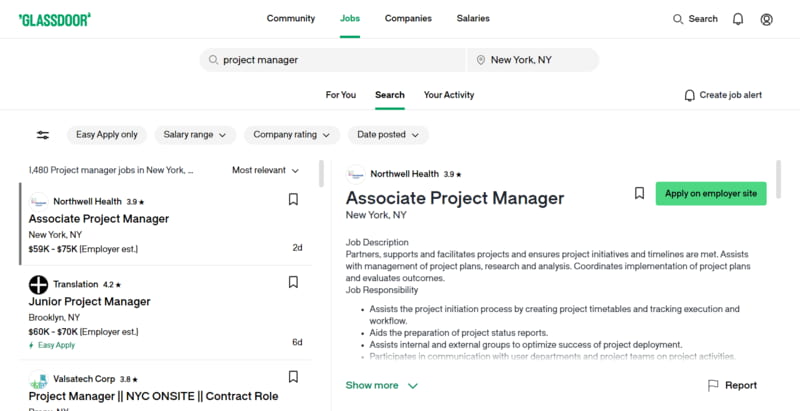Expand the Company rating filter

click(291, 135)
